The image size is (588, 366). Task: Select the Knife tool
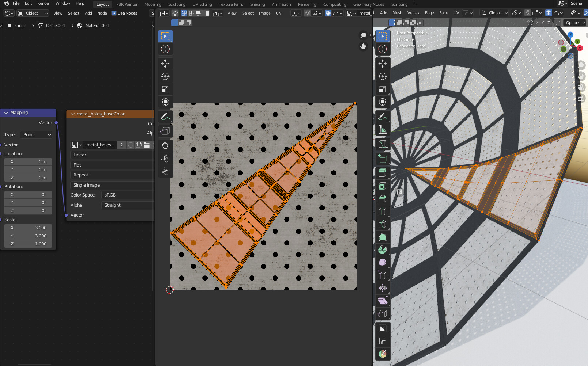[383, 224]
